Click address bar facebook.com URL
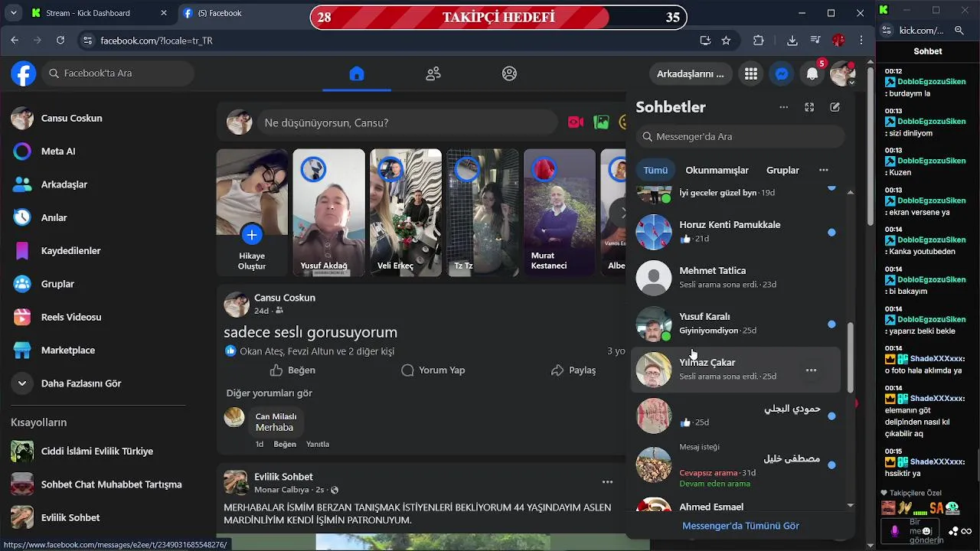This screenshot has width=980, height=551. click(156, 41)
